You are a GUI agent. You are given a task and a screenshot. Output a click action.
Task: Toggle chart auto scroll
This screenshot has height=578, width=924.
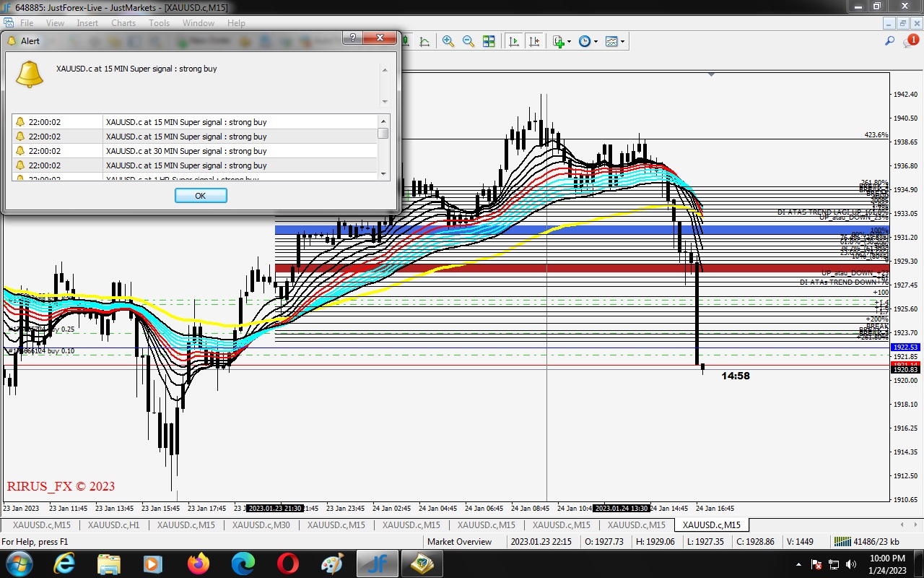514,42
